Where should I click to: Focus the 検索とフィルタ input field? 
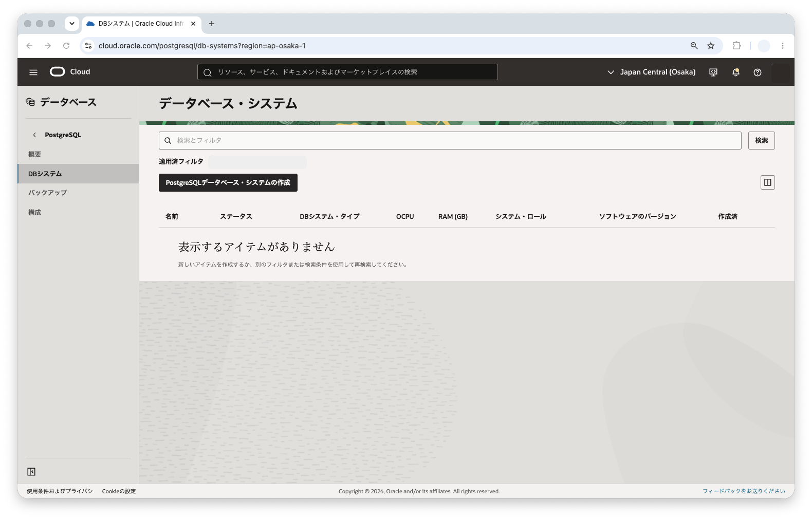(450, 141)
